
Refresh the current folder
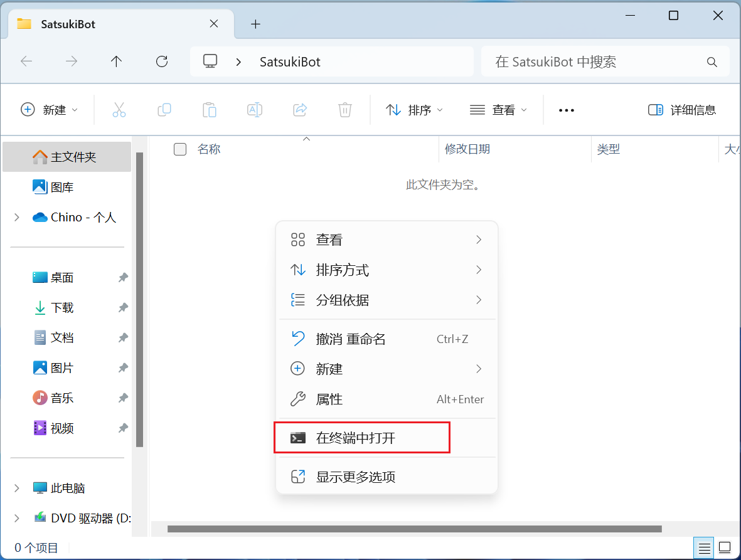click(x=162, y=61)
